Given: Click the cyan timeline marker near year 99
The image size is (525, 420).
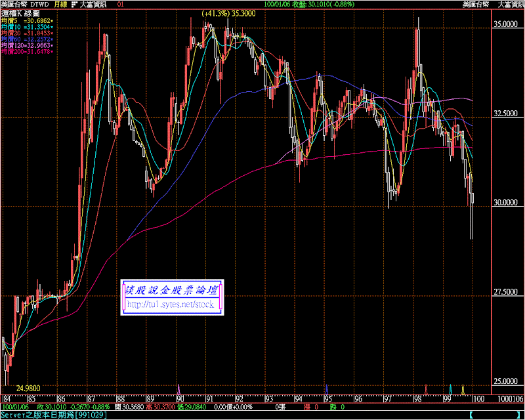Looking at the screenshot, I should pos(450,389).
